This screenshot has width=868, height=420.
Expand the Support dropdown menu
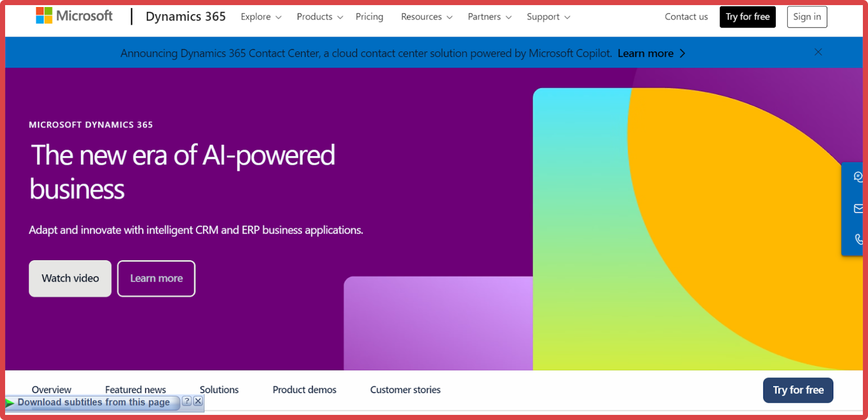(548, 17)
